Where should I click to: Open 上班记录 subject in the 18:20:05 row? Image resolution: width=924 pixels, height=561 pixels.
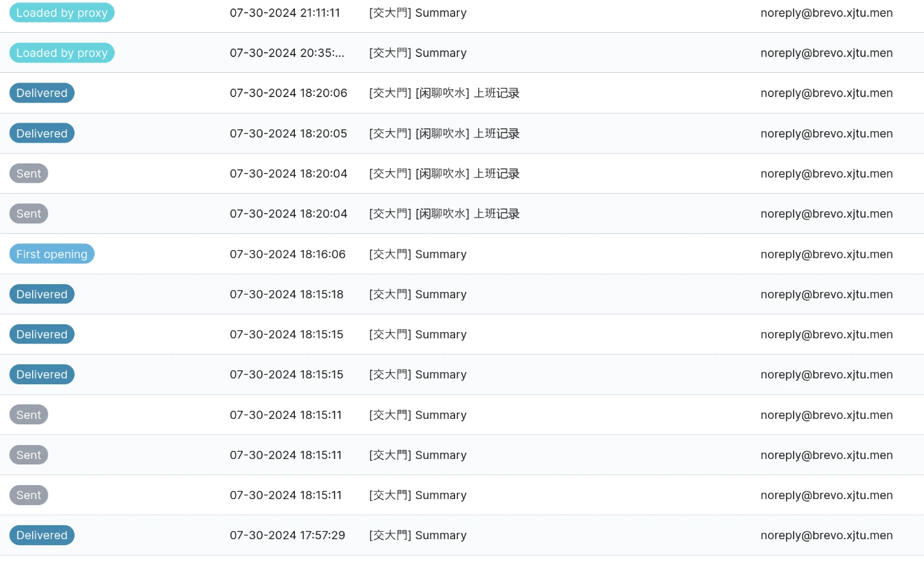tap(444, 134)
